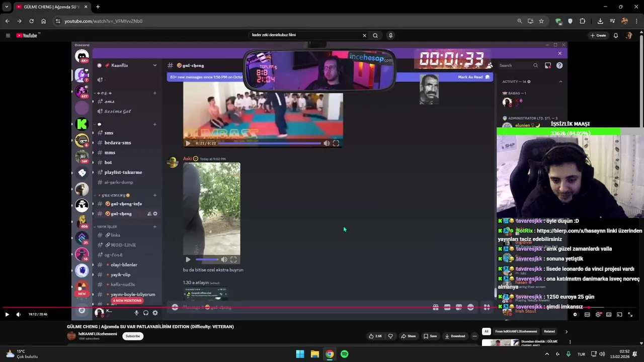Viewport: 644px width, 362px height.
Task: Select From hdKAANFLIXcehennemi chip
Action: pos(516,331)
